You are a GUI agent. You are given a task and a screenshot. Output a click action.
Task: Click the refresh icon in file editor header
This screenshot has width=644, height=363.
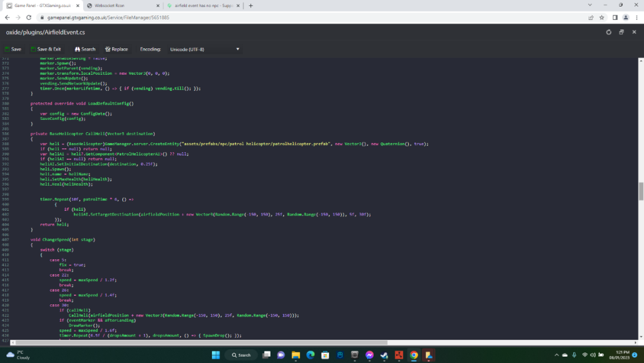(609, 32)
